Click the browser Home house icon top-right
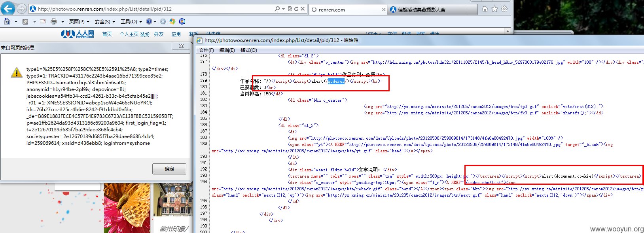 pyautogui.click(x=485, y=9)
